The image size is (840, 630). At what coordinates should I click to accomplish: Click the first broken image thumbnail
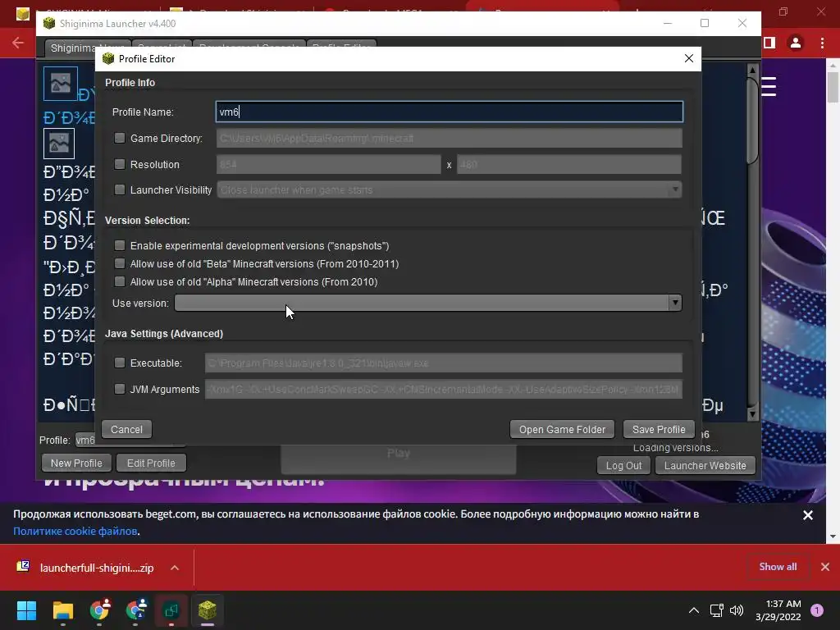61,84
